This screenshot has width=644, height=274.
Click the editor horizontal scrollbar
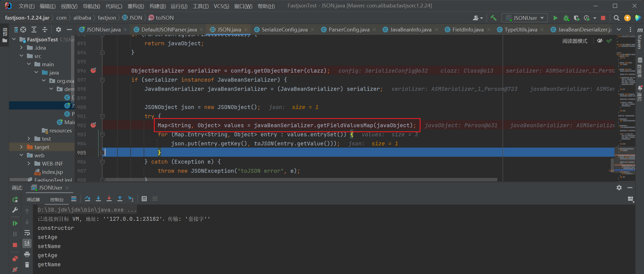coord(301,180)
